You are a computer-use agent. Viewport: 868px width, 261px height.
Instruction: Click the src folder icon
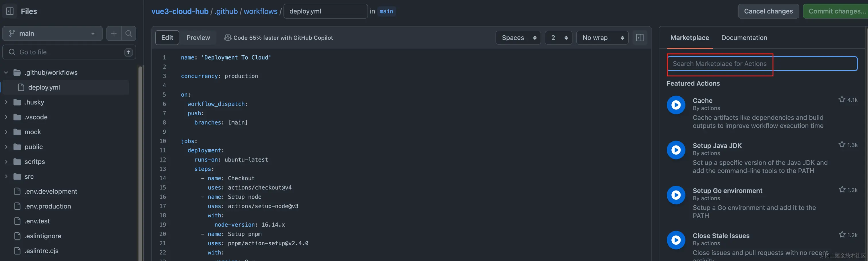click(x=17, y=176)
